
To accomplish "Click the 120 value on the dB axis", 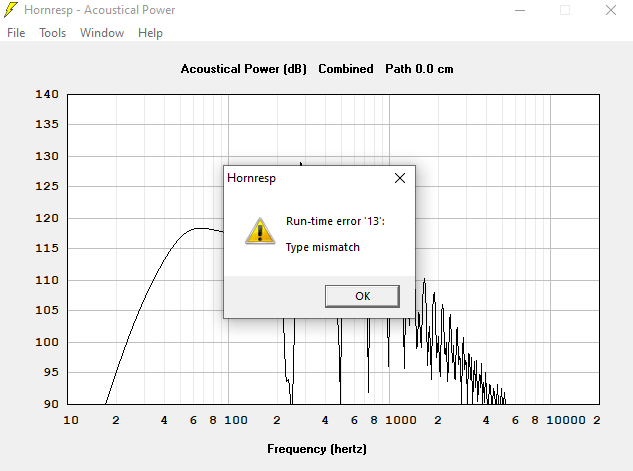I will (47, 218).
